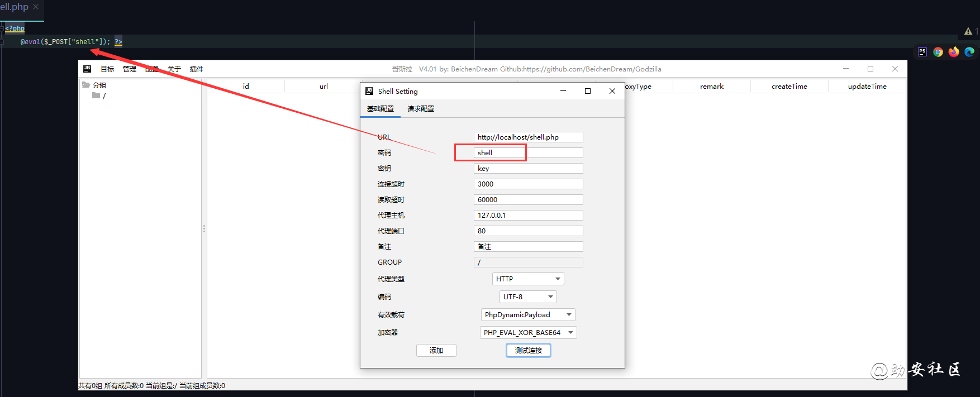The width and height of the screenshot is (980, 397).
Task: Open the 关于 menu
Action: pyautogui.click(x=174, y=69)
